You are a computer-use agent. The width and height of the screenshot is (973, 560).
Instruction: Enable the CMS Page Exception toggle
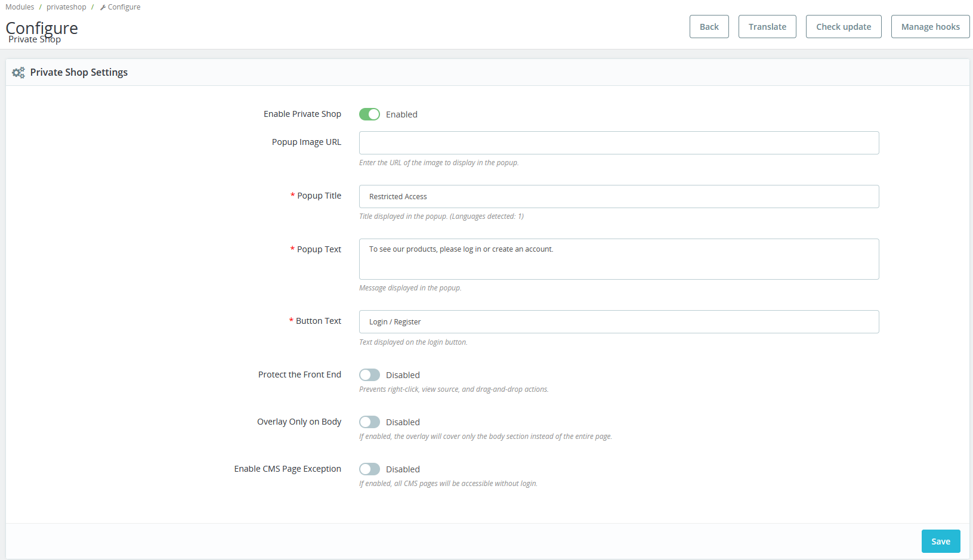369,469
